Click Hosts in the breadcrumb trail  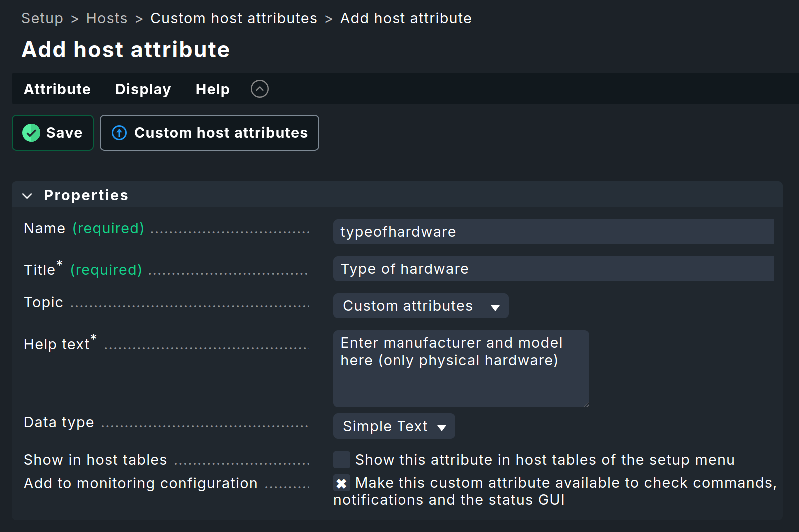pyautogui.click(x=107, y=18)
